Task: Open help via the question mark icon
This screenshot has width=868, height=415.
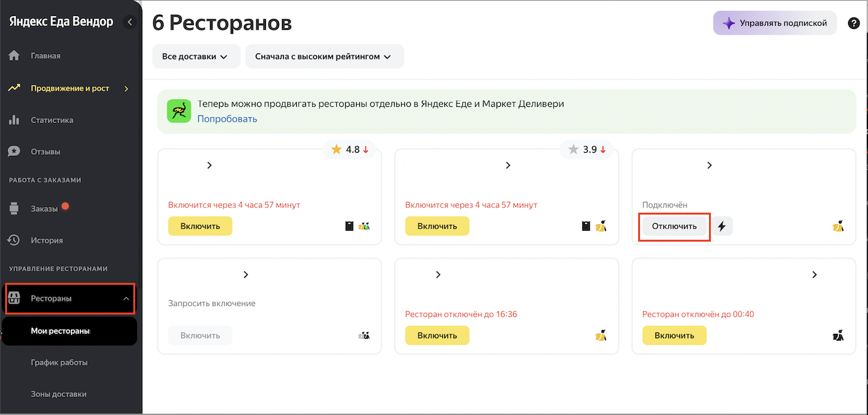Action: click(x=854, y=23)
